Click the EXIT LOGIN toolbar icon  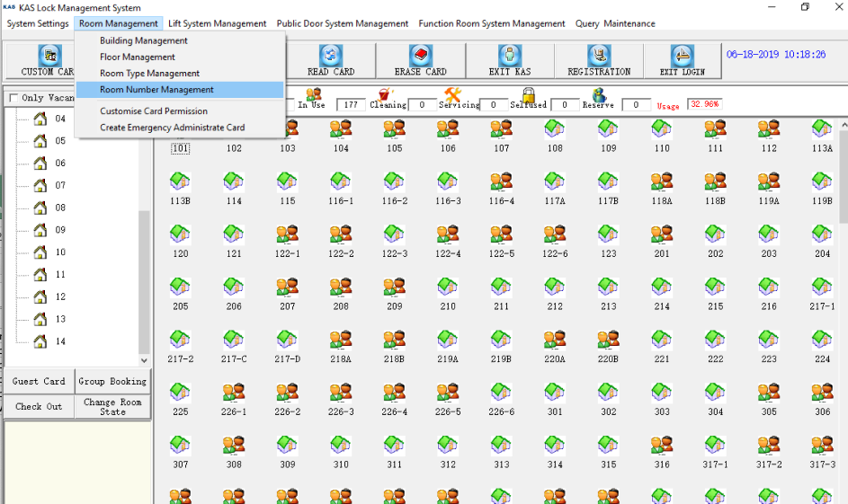click(x=682, y=55)
